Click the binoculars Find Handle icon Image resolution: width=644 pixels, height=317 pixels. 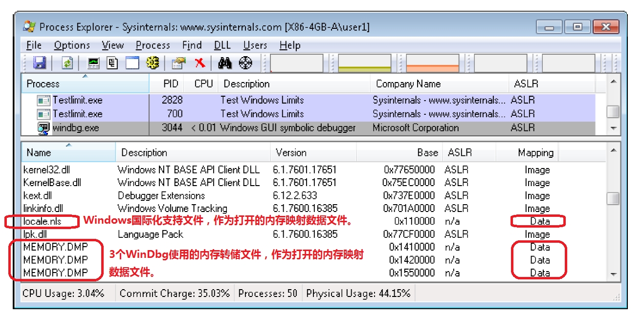[x=225, y=63]
